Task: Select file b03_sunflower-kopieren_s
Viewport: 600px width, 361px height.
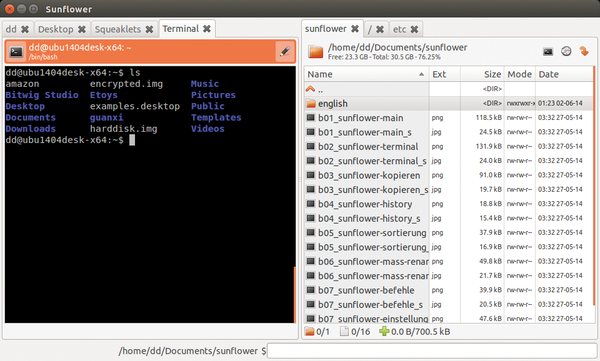Action: click(x=448, y=189)
